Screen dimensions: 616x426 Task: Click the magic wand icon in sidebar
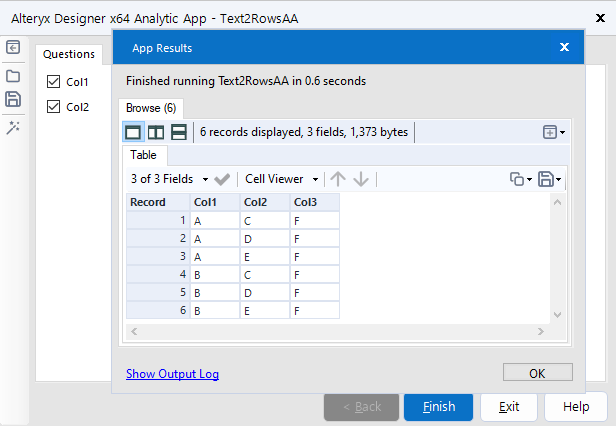(13, 128)
